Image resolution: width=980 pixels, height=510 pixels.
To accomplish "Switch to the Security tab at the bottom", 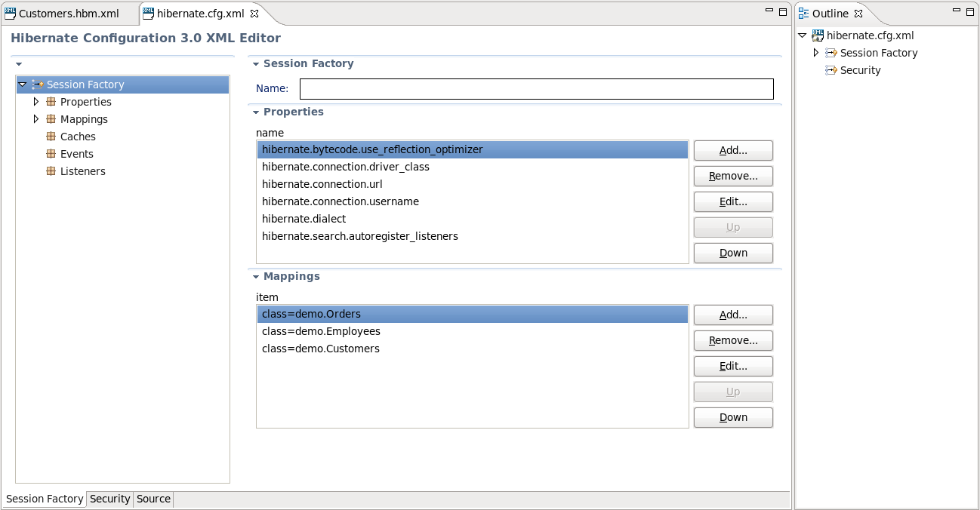I will [109, 499].
